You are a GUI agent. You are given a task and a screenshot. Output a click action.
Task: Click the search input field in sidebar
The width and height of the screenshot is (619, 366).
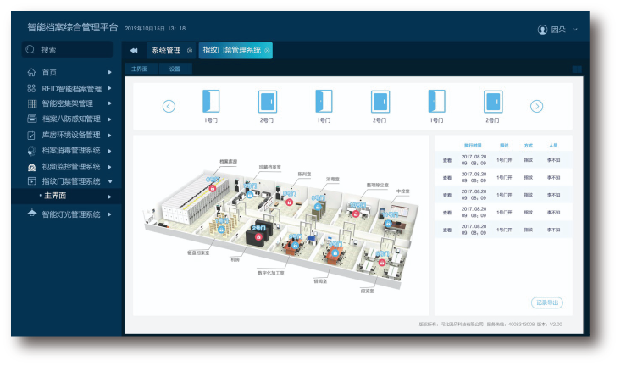click(x=68, y=50)
